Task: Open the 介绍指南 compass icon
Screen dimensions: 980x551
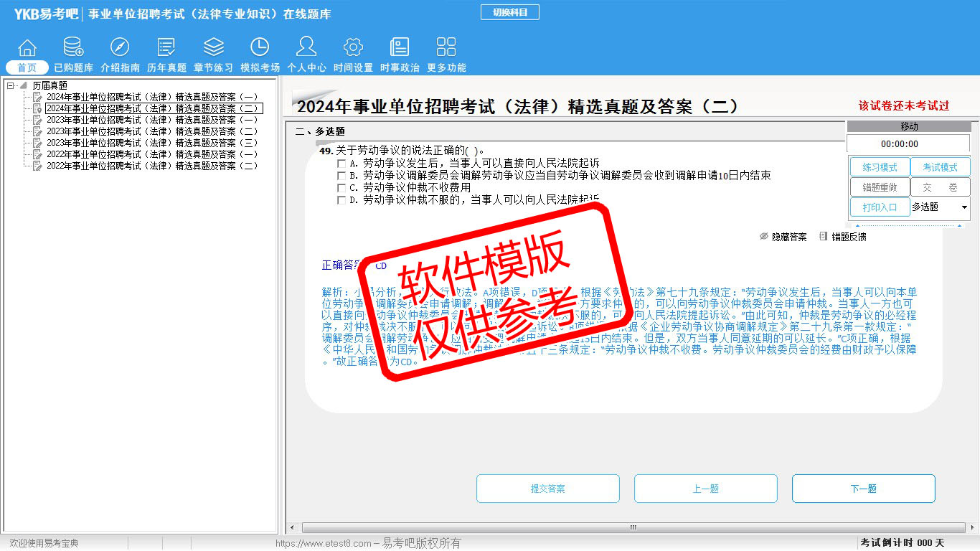Action: (x=120, y=48)
